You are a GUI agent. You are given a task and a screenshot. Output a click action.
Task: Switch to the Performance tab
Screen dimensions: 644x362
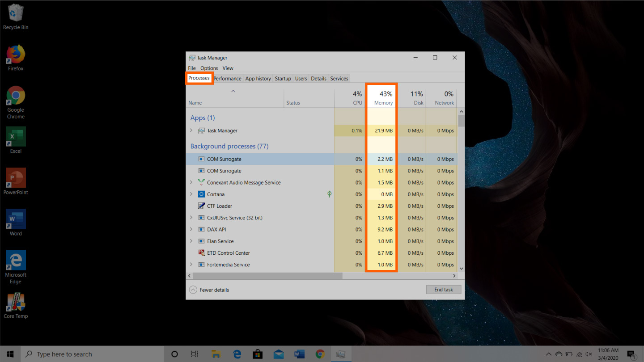tap(227, 78)
